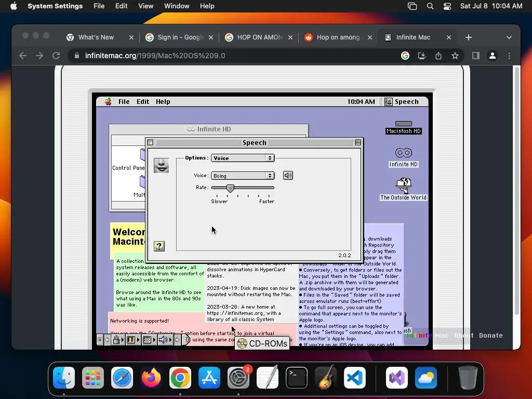Expand the Chrome tab search chevron
Viewport: 532px width, 399px height.
pyautogui.click(x=509, y=37)
